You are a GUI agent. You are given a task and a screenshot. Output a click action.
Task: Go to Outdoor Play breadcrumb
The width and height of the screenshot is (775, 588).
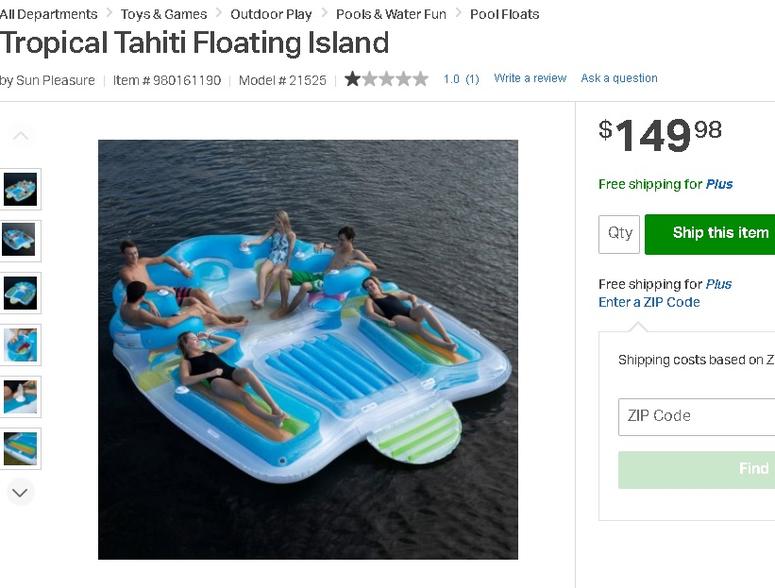tap(271, 14)
